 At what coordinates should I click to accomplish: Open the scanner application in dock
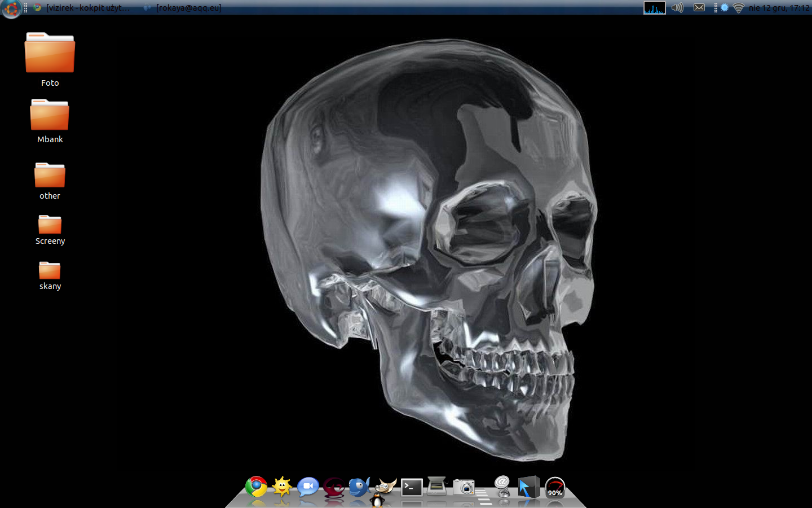[438, 486]
